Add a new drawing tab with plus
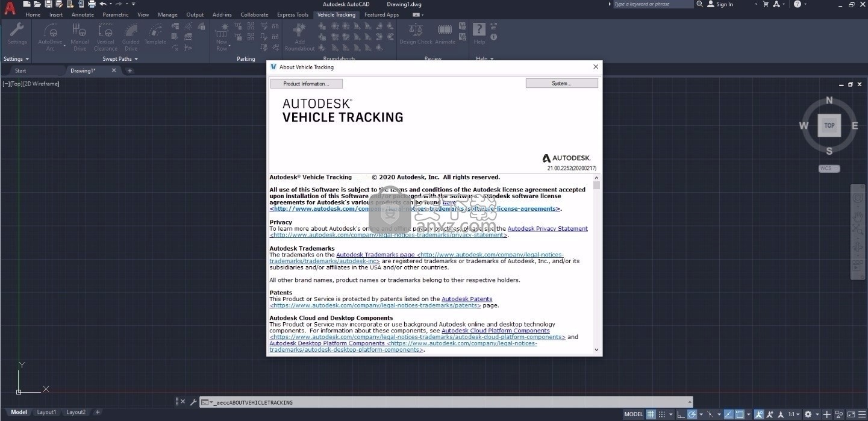The height and width of the screenshot is (421, 868). click(129, 70)
